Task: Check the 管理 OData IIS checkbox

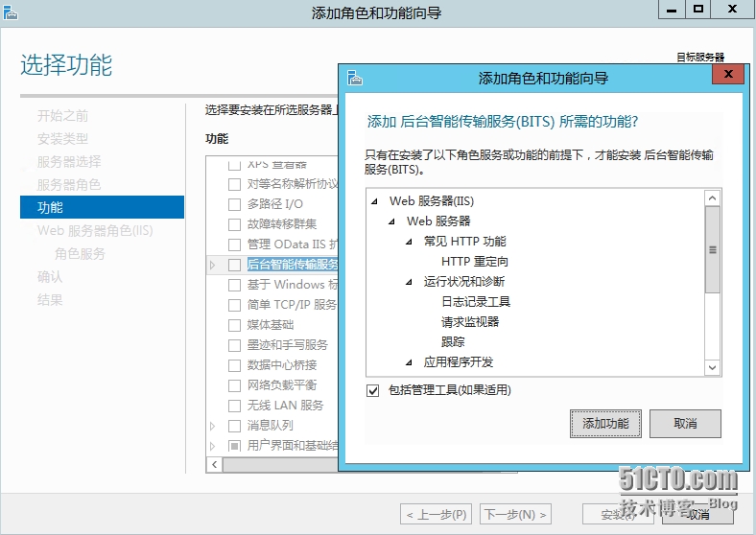Action: coord(234,244)
